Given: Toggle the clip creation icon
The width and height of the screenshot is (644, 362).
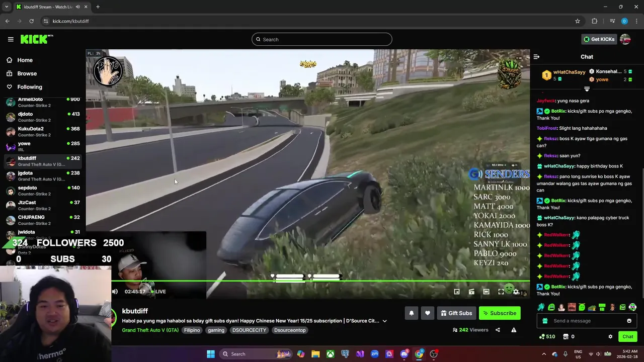Looking at the screenshot, I should 471,292.
